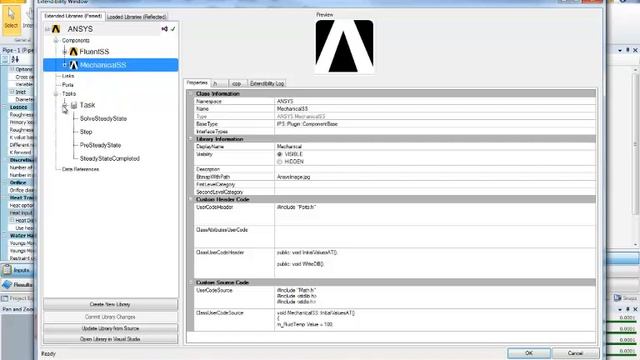Open the Extensibility Log tab
Viewport: 640px width, 360px height.
click(267, 83)
